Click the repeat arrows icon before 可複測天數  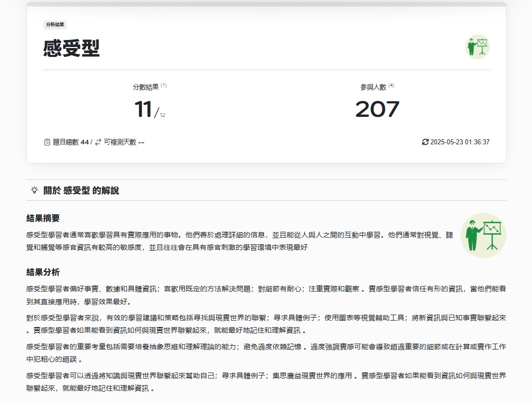[x=98, y=142]
